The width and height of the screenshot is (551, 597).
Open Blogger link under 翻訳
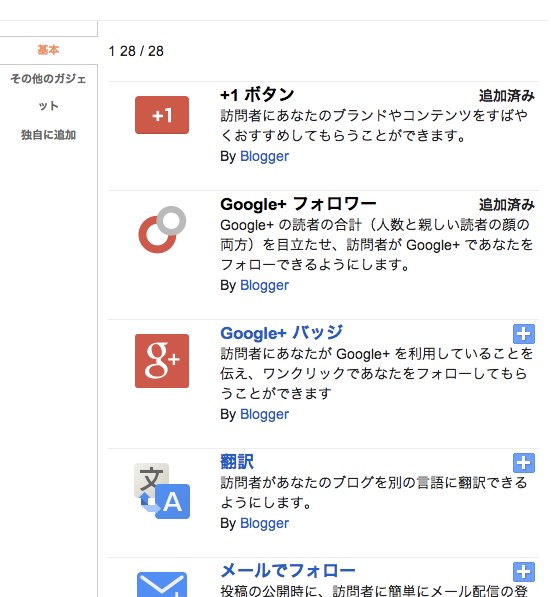pyautogui.click(x=264, y=524)
